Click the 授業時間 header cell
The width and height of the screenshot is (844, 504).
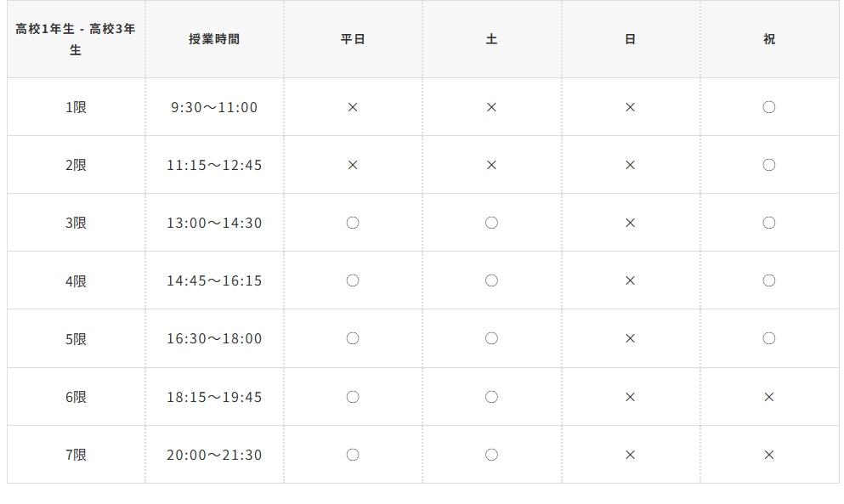pos(214,39)
